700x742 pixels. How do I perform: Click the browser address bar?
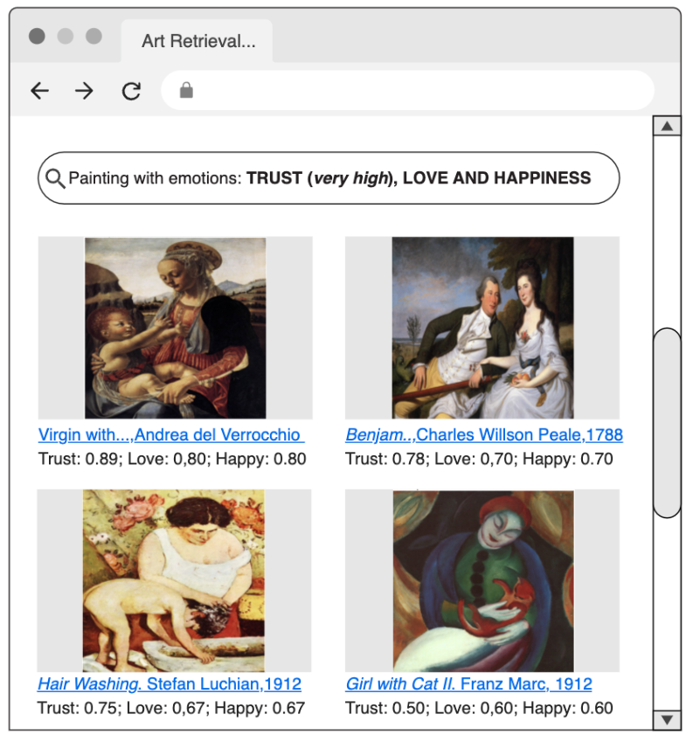419,90
